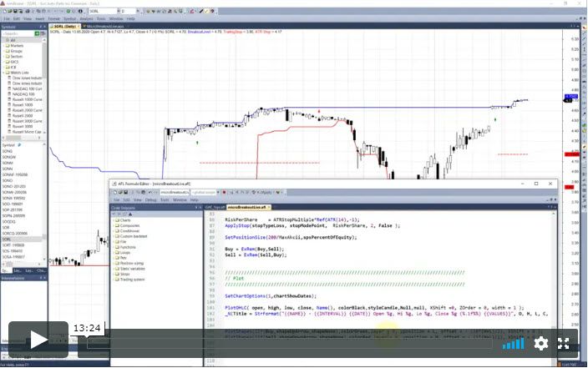Open the Debug menu in AFL editor
588x368 pixels.
click(151, 199)
